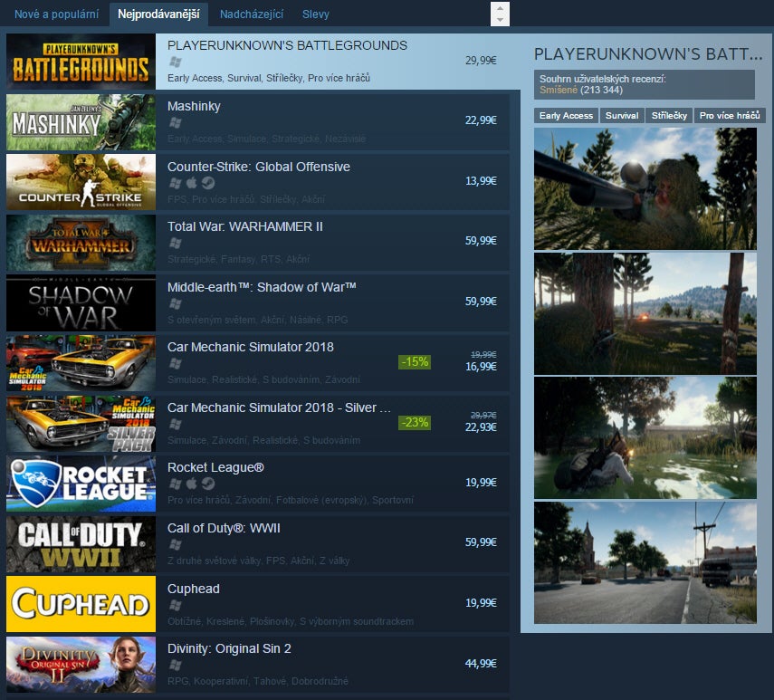Click the 13,99€ price for Counter-Strike
This screenshot has width=774, height=700.
point(481,181)
